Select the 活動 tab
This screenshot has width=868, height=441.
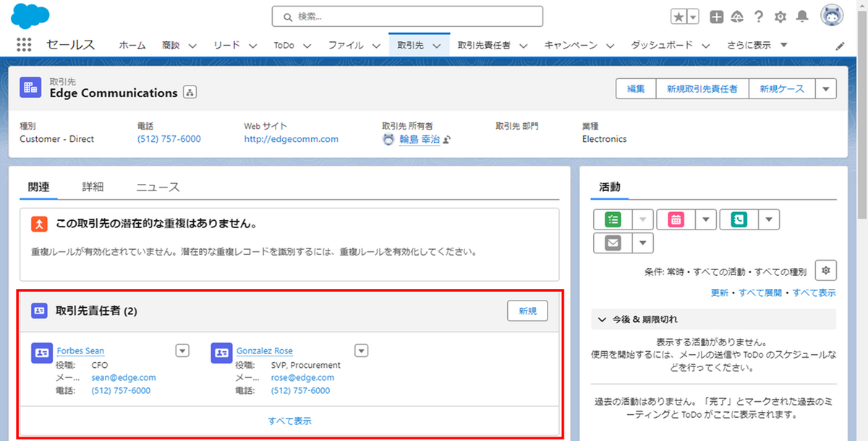pyautogui.click(x=610, y=187)
